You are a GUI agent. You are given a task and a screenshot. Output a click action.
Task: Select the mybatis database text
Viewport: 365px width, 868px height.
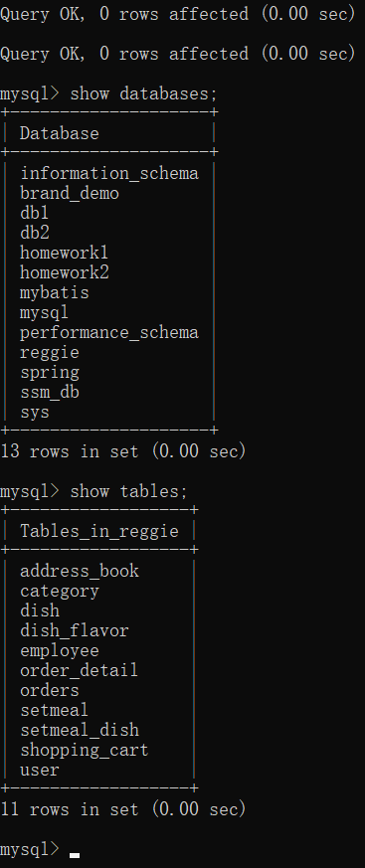pos(55,292)
